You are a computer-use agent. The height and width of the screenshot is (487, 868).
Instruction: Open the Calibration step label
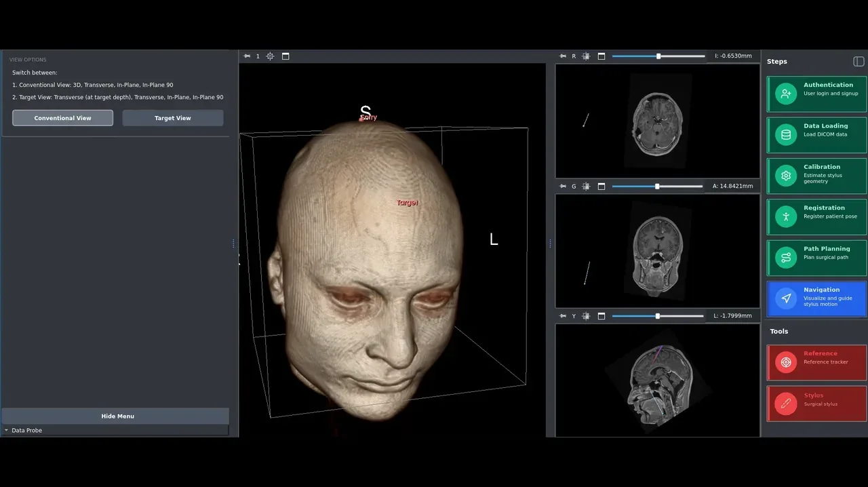coord(822,167)
